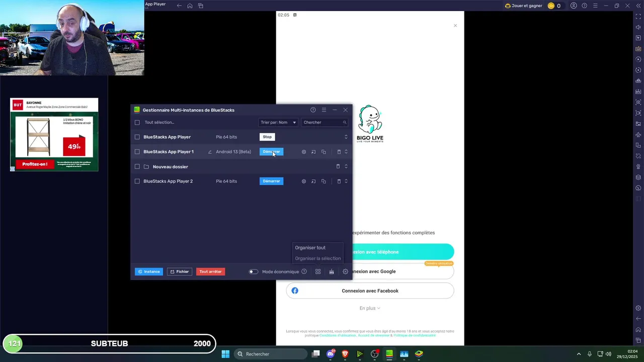The width and height of the screenshot is (644, 362).
Task: Open Brave browser from the taskbar
Action: tap(345, 354)
